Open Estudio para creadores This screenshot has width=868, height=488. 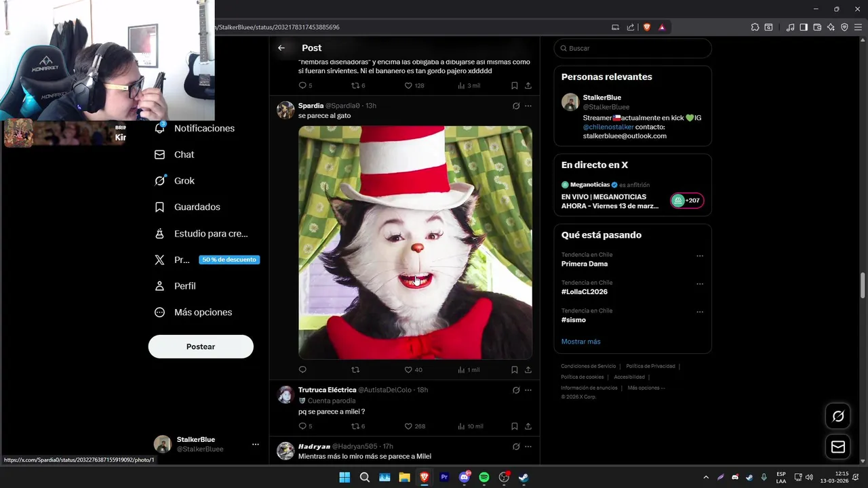[x=201, y=234]
